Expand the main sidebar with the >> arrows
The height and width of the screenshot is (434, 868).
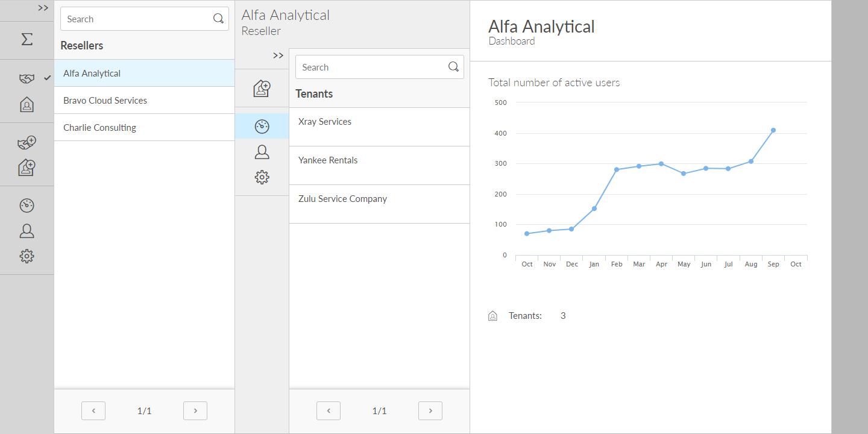pyautogui.click(x=43, y=8)
